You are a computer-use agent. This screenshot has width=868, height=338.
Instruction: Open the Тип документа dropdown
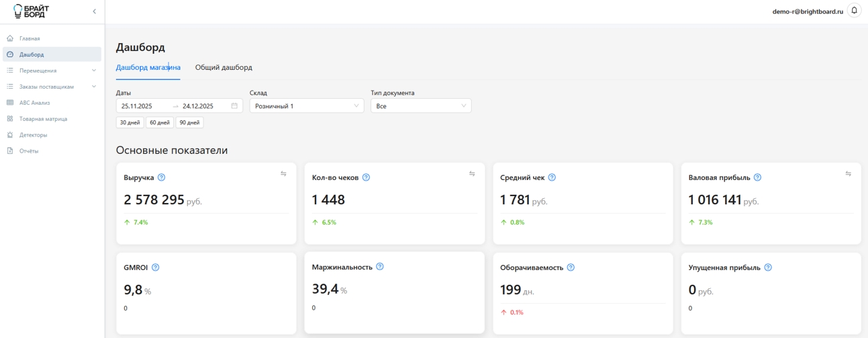coord(421,105)
